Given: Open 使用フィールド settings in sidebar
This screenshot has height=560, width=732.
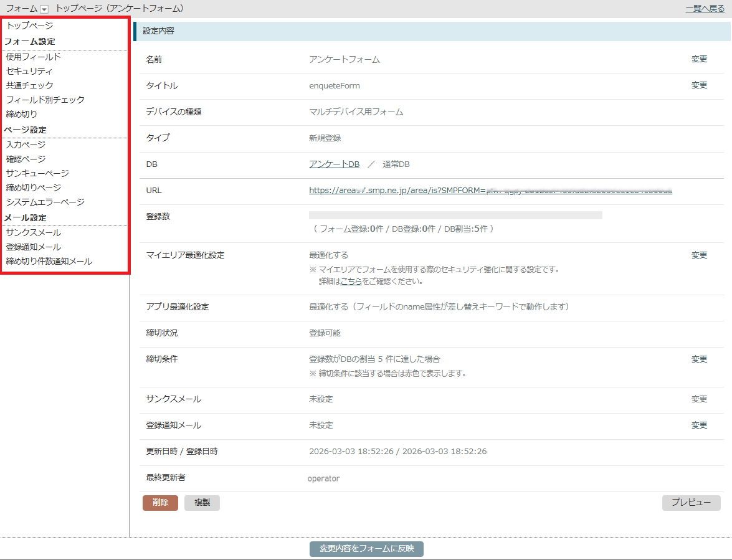Looking at the screenshot, I should tap(34, 57).
